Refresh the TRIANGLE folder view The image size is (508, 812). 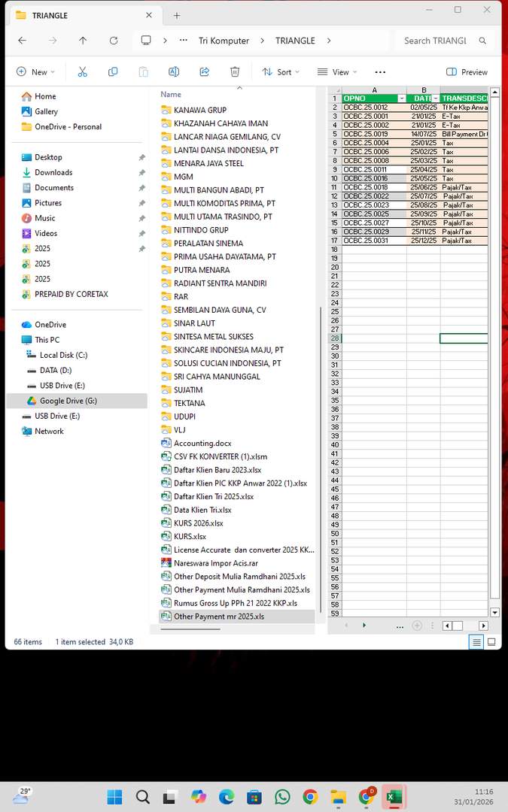pyautogui.click(x=114, y=41)
